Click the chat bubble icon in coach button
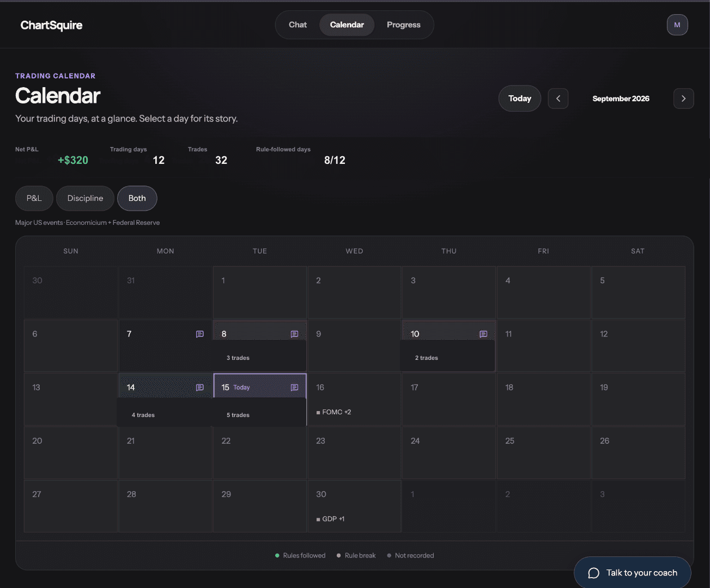Viewport: 710px width, 588px height. pyautogui.click(x=594, y=573)
